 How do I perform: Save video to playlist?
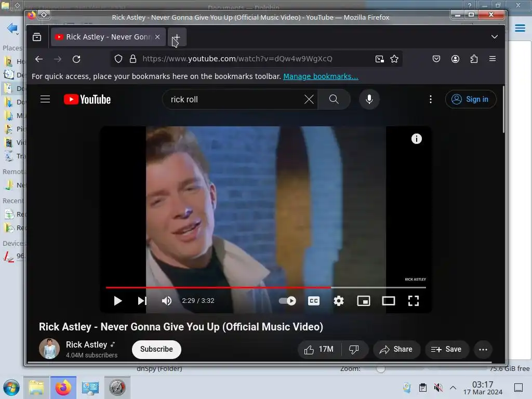(x=446, y=350)
